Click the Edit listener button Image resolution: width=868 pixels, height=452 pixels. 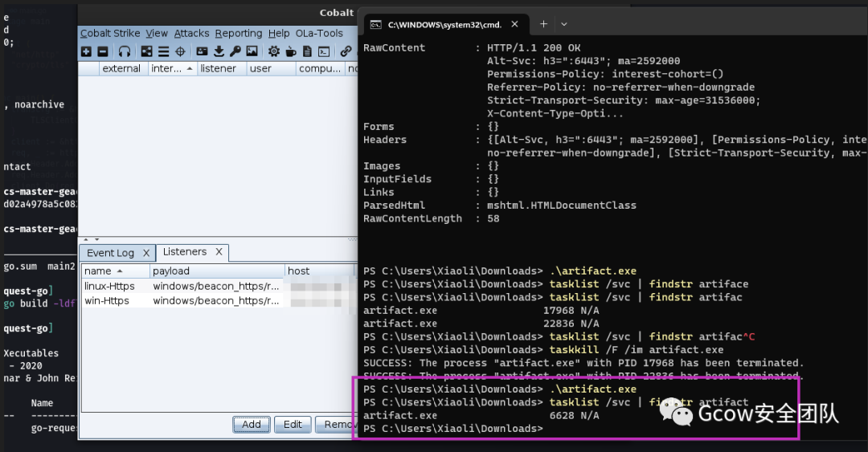click(x=293, y=425)
